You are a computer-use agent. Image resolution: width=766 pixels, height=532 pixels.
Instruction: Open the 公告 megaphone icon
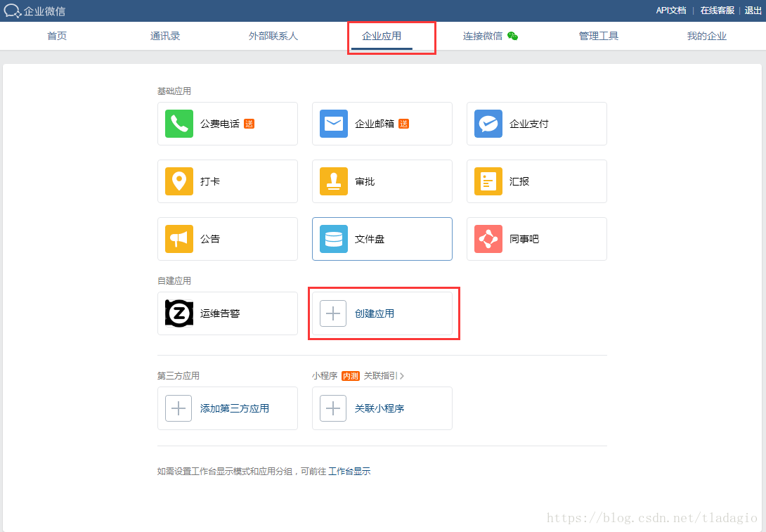pos(178,239)
